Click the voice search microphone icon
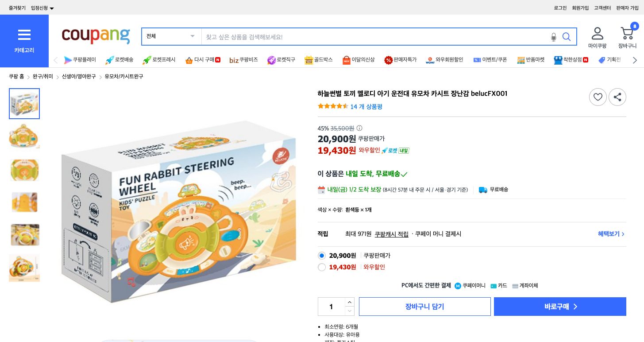 click(554, 38)
